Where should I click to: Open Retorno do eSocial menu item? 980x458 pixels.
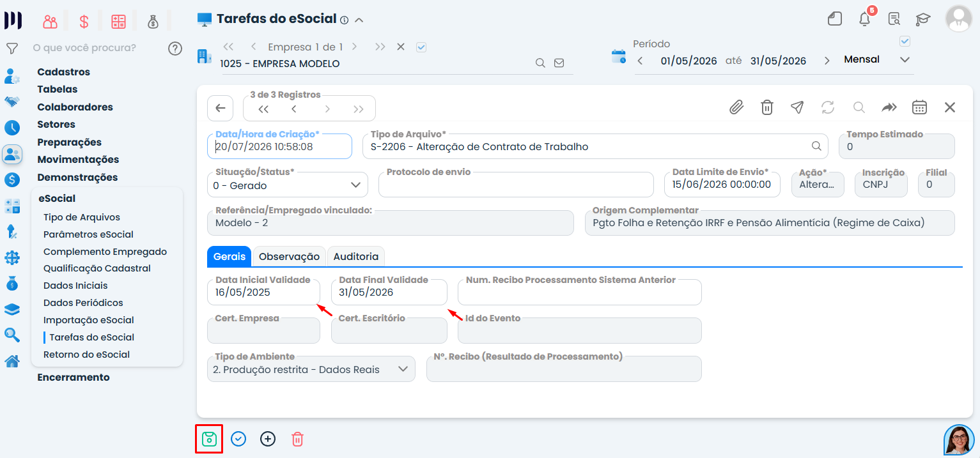pos(86,355)
